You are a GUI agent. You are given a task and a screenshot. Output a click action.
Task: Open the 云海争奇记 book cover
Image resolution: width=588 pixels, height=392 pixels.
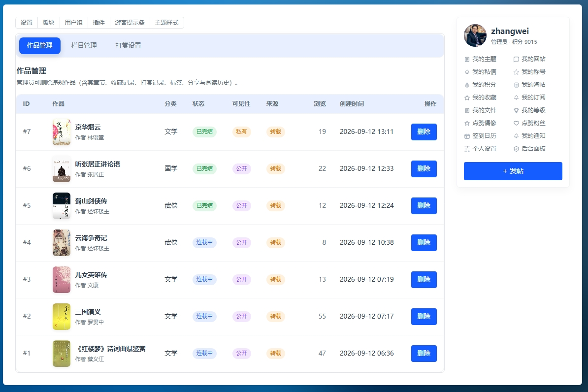62,243
